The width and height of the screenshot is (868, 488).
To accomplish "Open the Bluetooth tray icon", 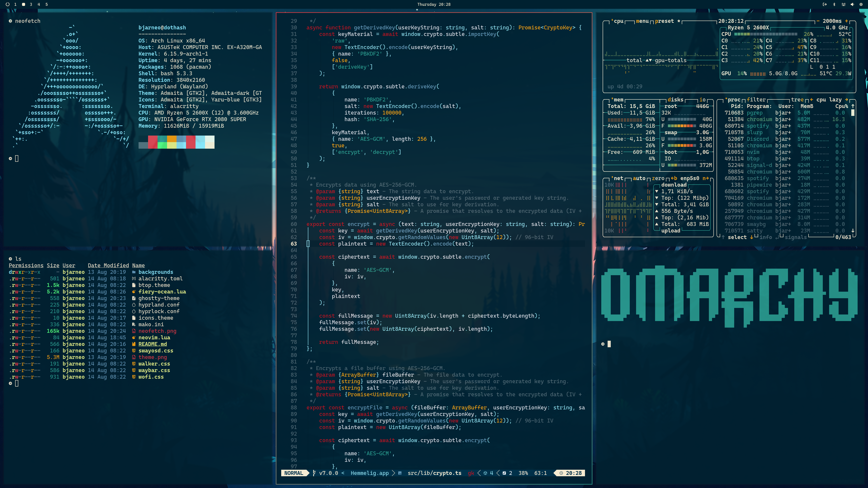I will point(834,4).
